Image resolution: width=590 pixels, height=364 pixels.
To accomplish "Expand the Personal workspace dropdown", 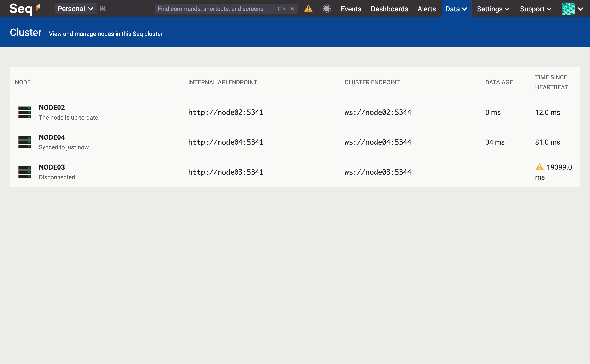I will 75,9.
